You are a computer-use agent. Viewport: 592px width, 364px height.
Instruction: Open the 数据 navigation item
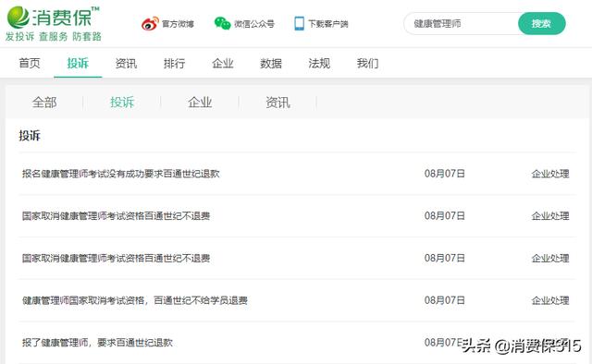(x=271, y=63)
